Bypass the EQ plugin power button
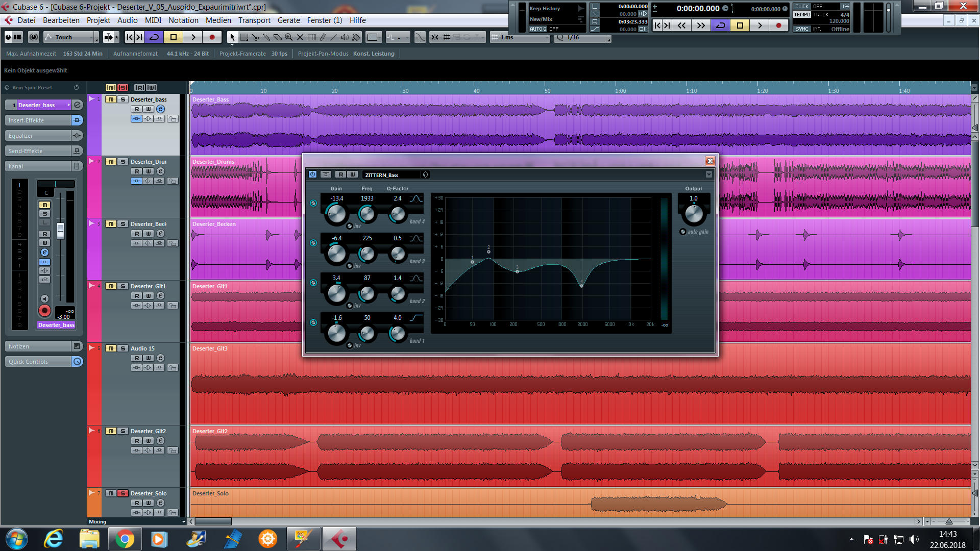Screen dimensions: 980x551 coord(312,174)
